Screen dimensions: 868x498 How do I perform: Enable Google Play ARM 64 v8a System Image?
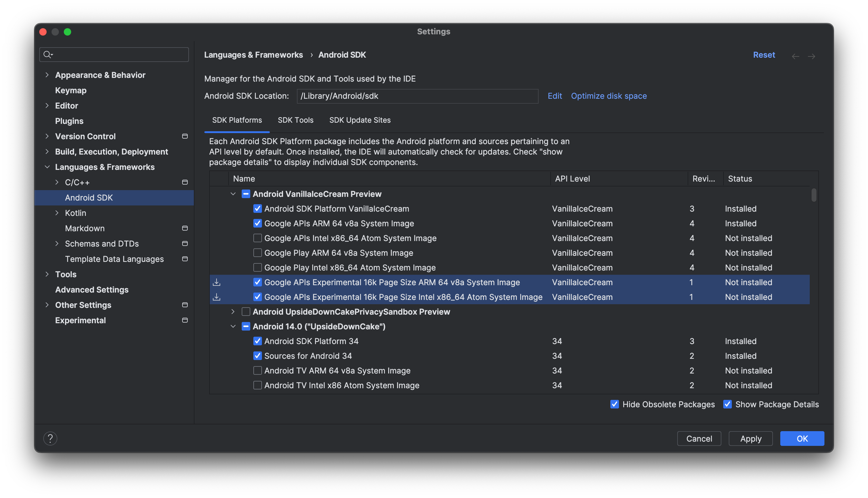point(257,253)
